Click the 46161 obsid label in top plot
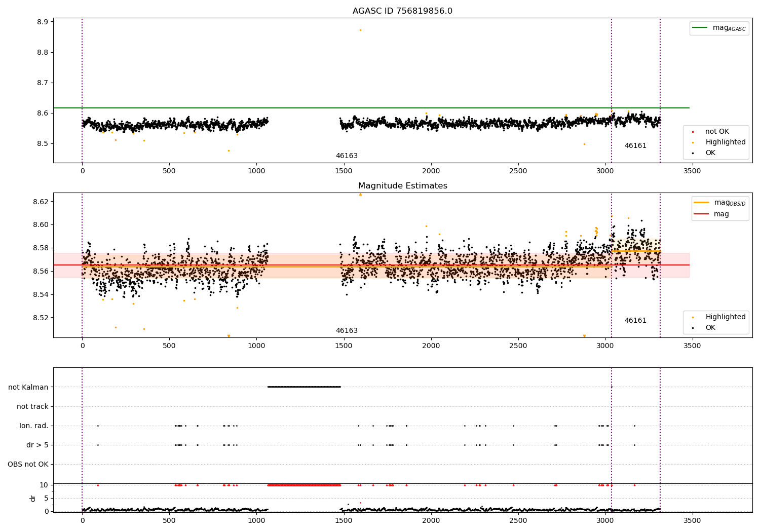Screen dimensions: 760x532 (635, 146)
